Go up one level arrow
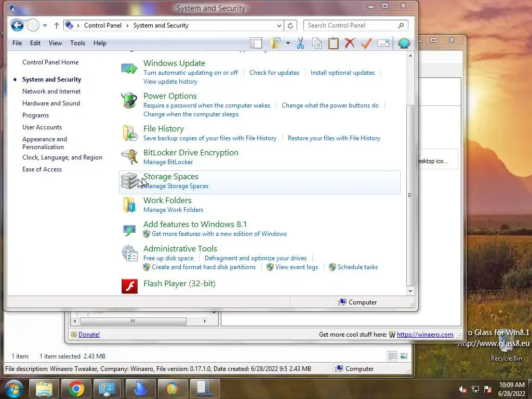This screenshot has width=532, height=399. point(56,25)
